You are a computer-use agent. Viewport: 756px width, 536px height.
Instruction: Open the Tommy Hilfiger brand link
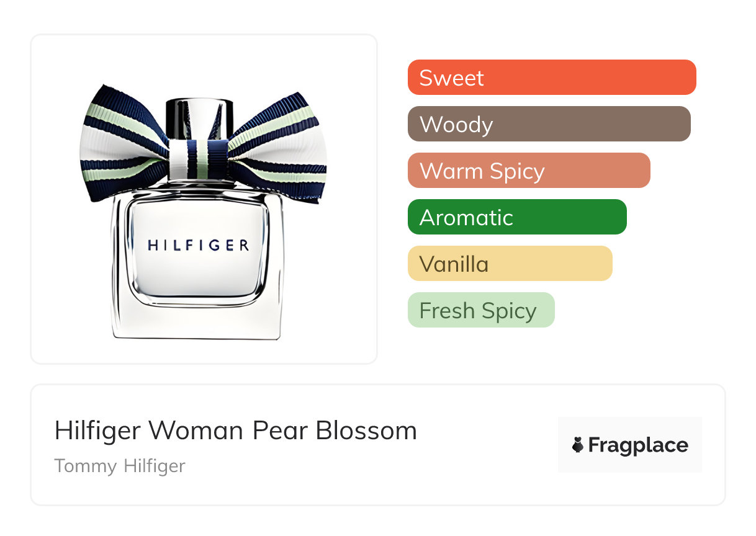tap(120, 466)
